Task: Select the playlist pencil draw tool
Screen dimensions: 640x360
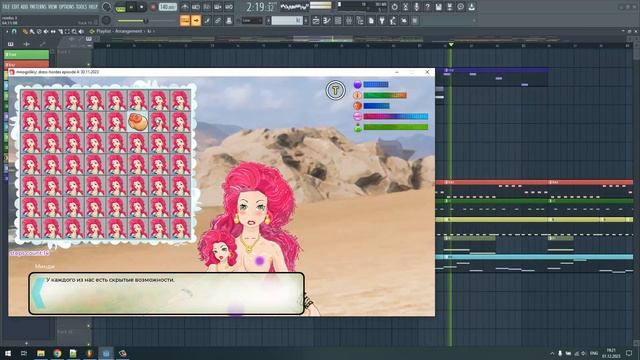Action: [25, 31]
